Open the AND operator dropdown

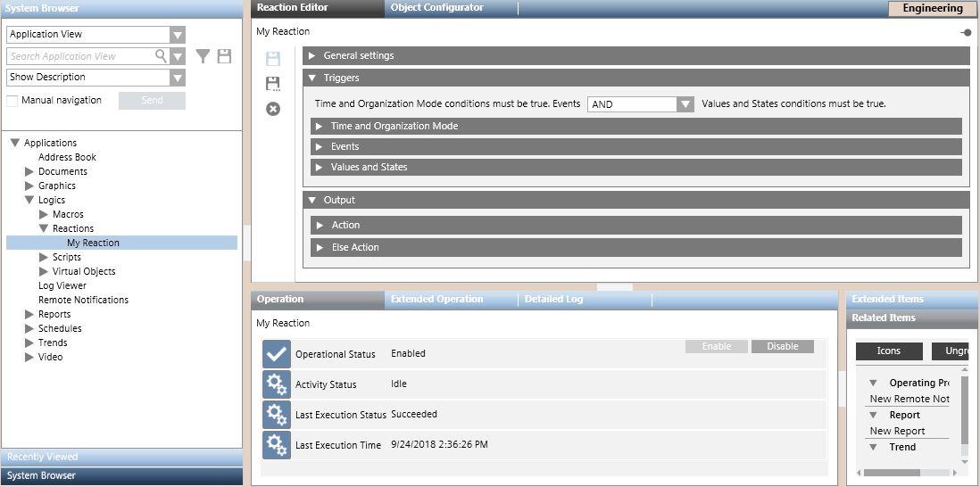685,104
